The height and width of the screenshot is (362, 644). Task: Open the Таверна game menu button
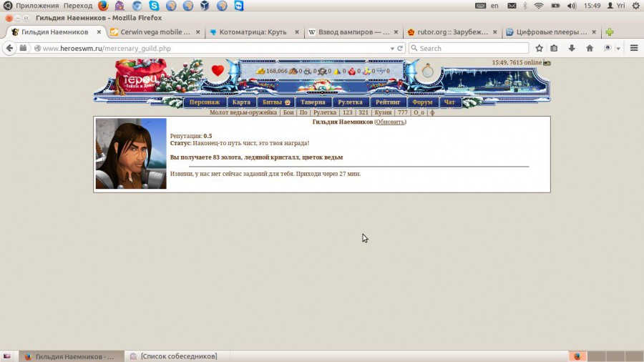pos(313,102)
